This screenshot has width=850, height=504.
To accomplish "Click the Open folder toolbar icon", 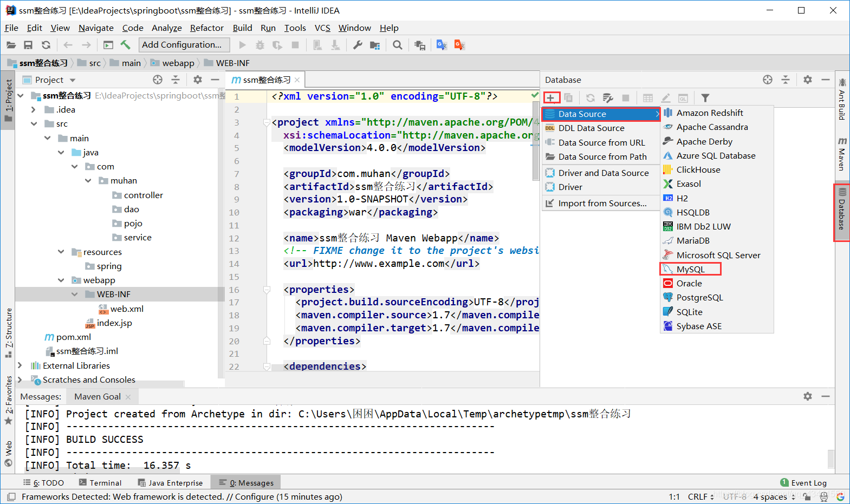I will click(x=11, y=45).
